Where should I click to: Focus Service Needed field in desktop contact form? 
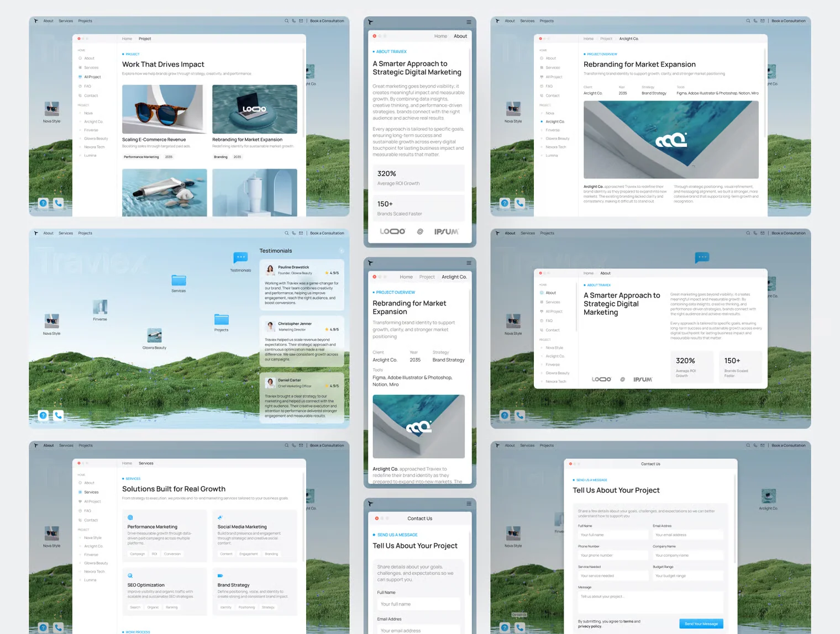click(613, 575)
